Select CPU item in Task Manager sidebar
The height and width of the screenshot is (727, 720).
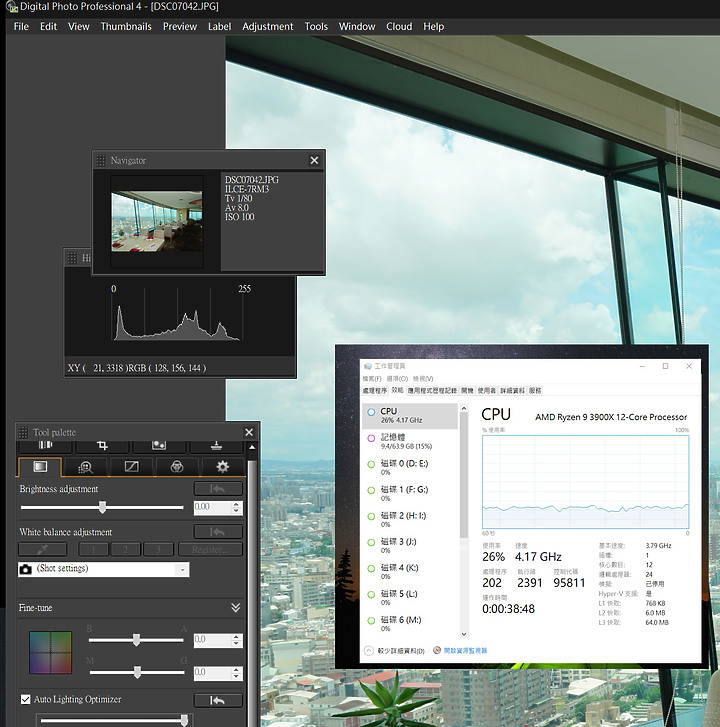(x=409, y=415)
